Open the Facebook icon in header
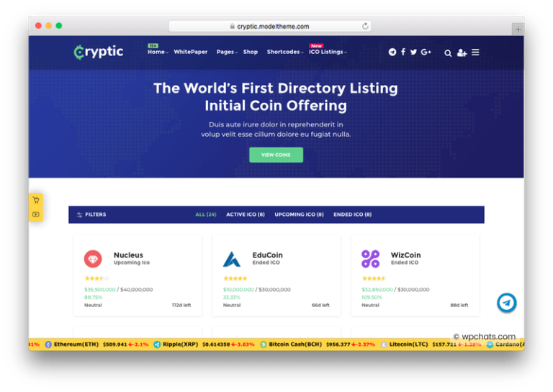Screen dimensions: 553x392 [x=403, y=52]
